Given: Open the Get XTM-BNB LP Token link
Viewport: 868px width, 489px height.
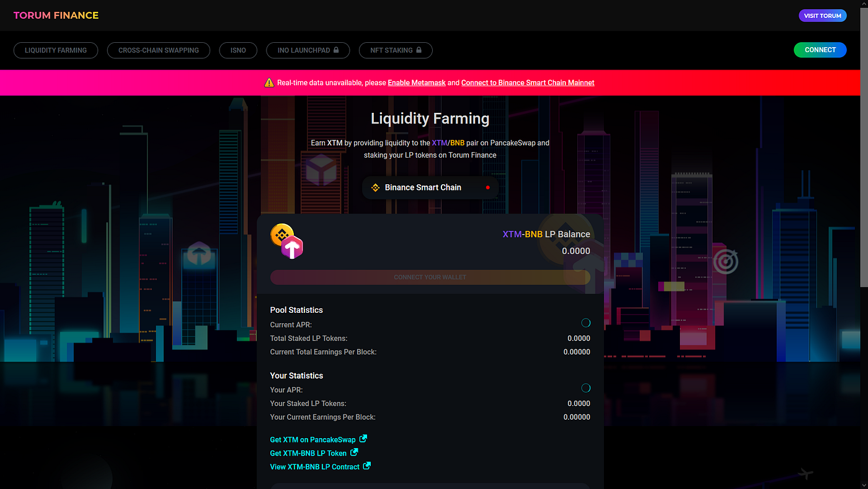Looking at the screenshot, I should tap(308, 452).
